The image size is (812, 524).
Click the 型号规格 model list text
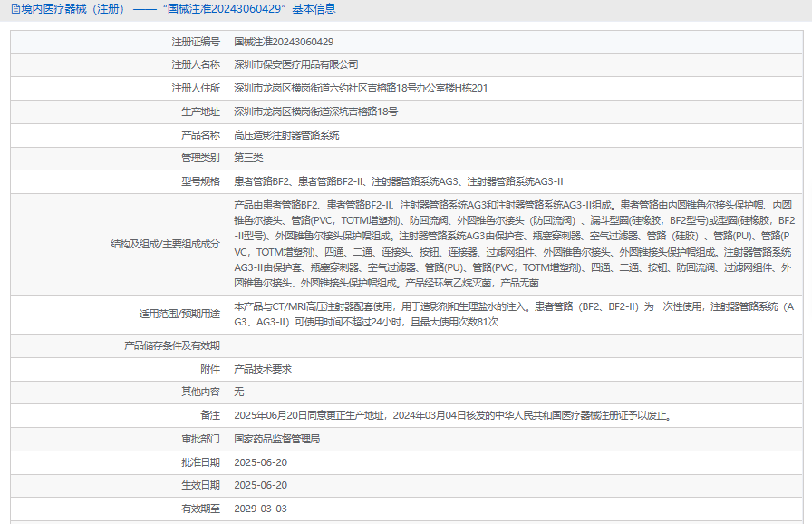click(x=399, y=182)
